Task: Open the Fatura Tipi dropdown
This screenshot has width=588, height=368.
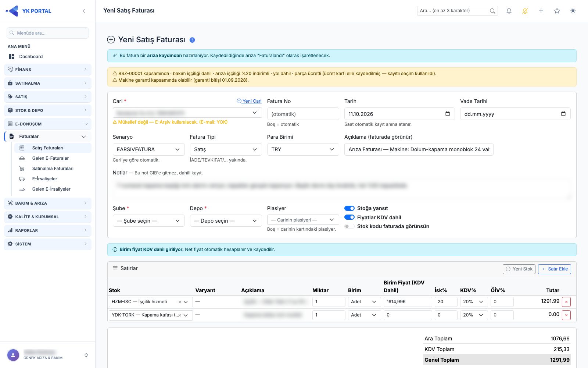Action: coord(226,149)
